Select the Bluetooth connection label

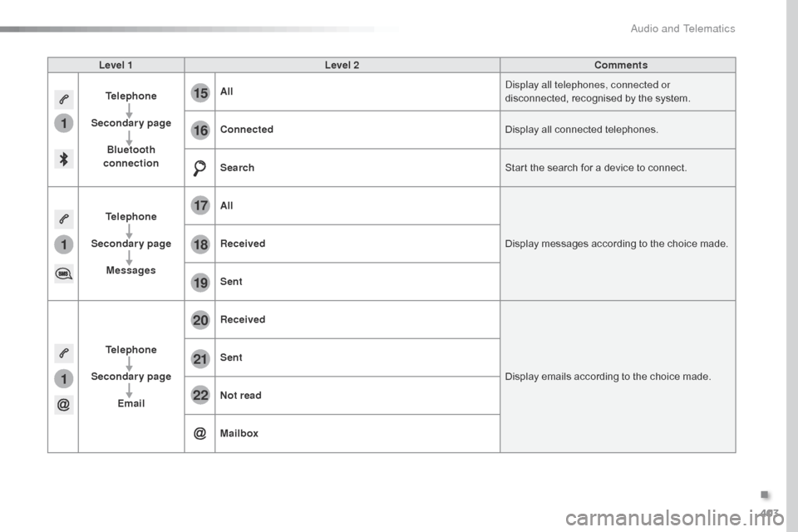click(x=131, y=156)
